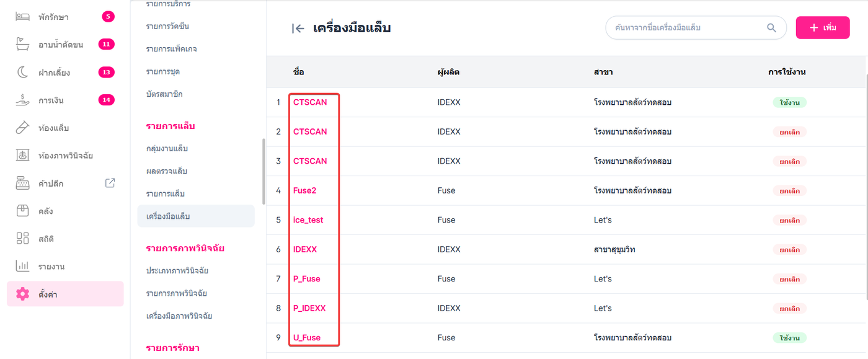Open the Fuse2 lab equipment link
The image size is (868, 359).
coord(304,190)
